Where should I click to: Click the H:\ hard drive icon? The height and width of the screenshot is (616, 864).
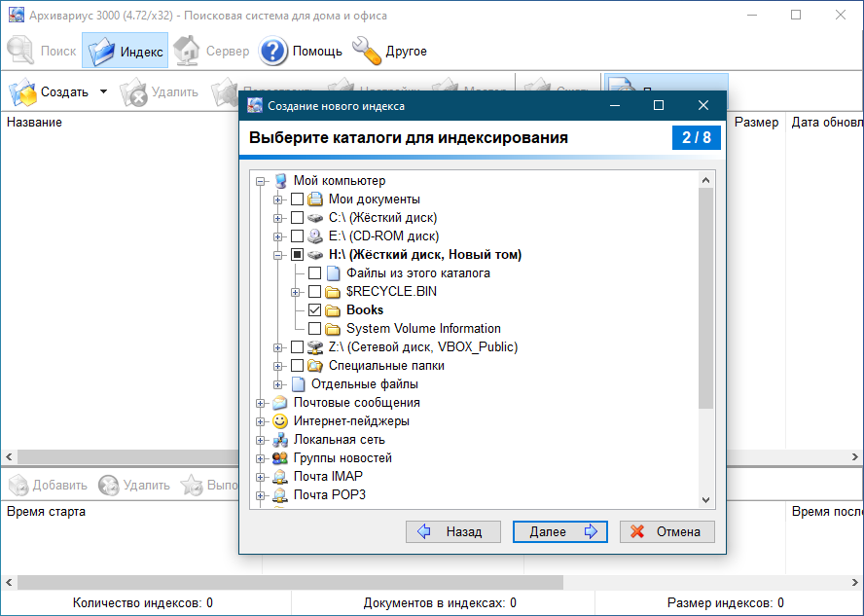tap(315, 255)
